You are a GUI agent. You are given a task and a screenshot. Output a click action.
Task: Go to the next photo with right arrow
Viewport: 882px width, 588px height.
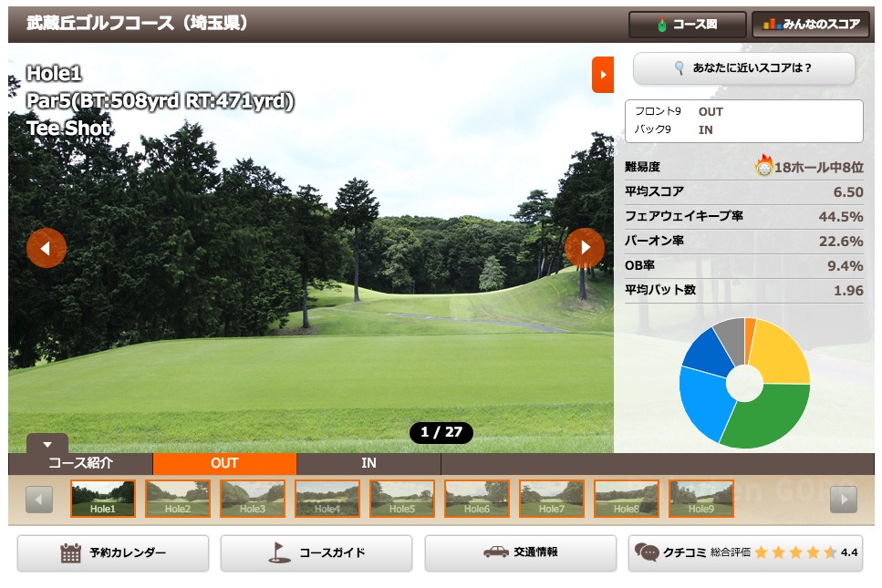tap(585, 248)
